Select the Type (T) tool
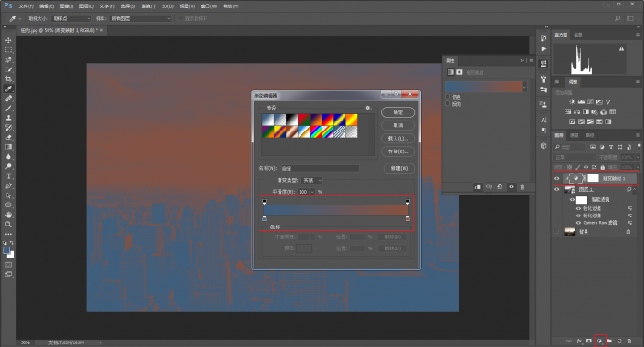The image size is (644, 347). (8, 176)
